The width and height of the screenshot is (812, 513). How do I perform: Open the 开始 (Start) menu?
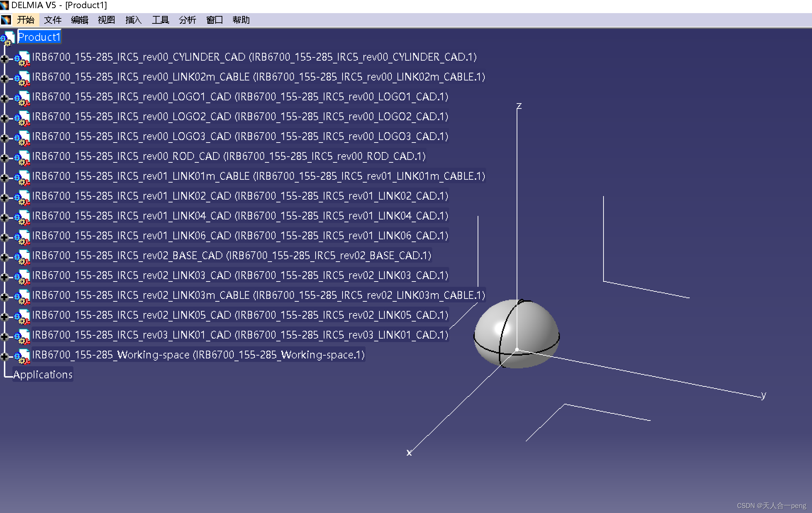(26, 20)
